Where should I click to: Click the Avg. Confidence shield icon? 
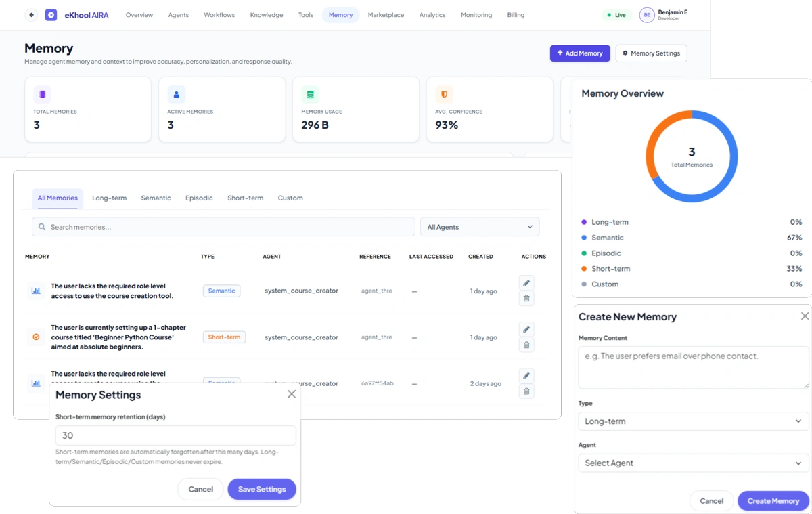[x=445, y=94]
